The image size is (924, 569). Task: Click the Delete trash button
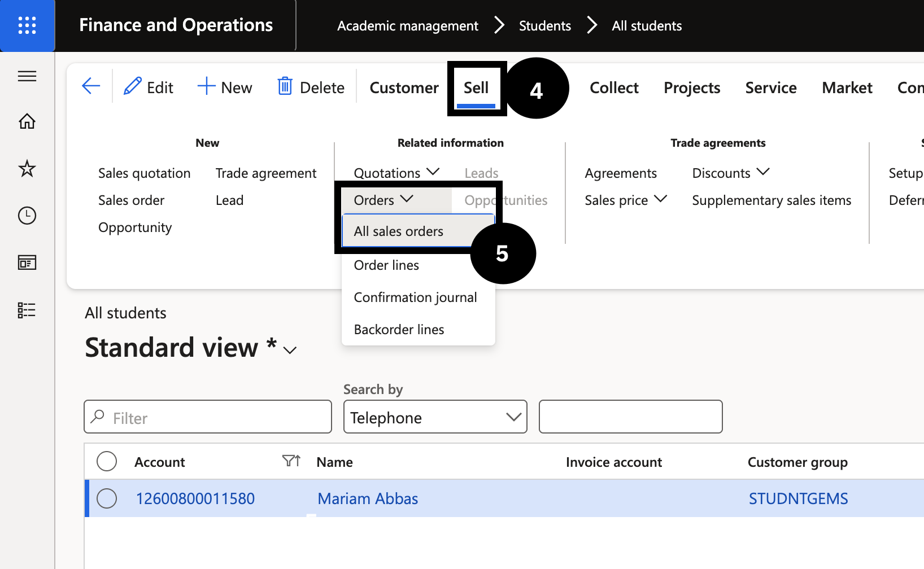(311, 87)
